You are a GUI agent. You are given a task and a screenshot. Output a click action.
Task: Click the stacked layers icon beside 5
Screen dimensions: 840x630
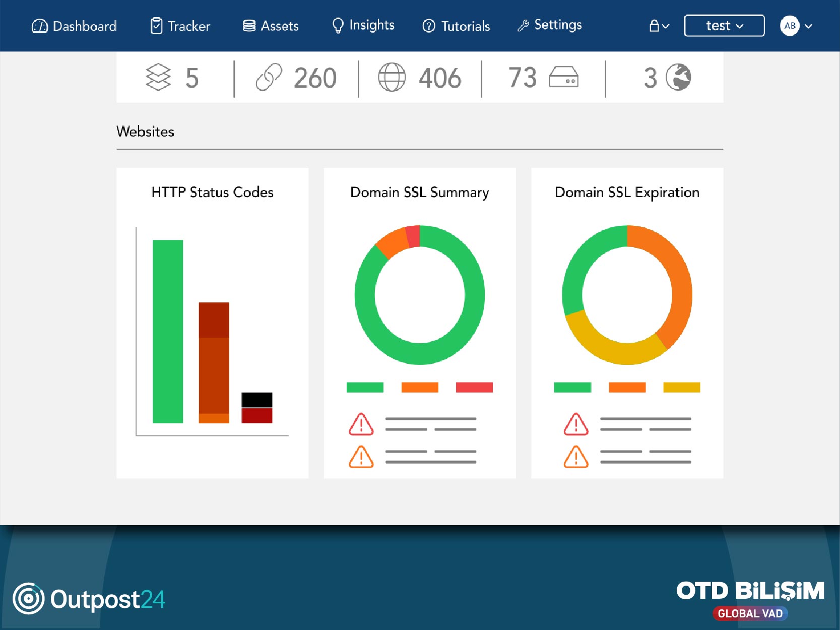(x=158, y=77)
